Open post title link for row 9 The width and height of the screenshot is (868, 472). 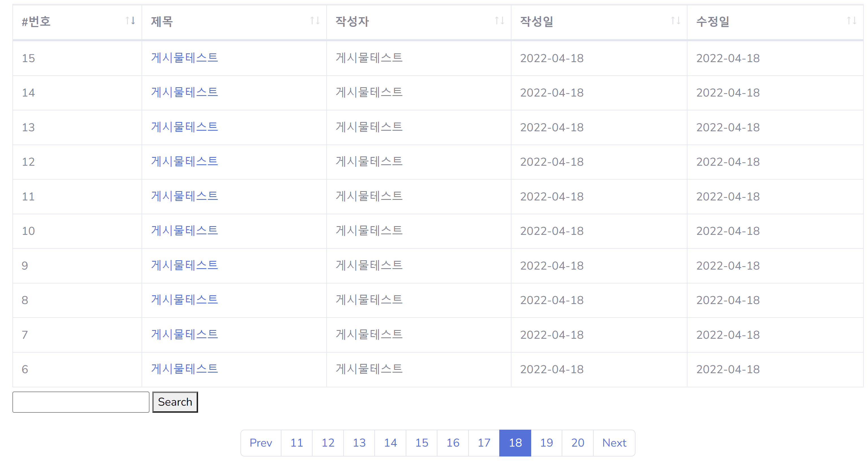(x=184, y=265)
